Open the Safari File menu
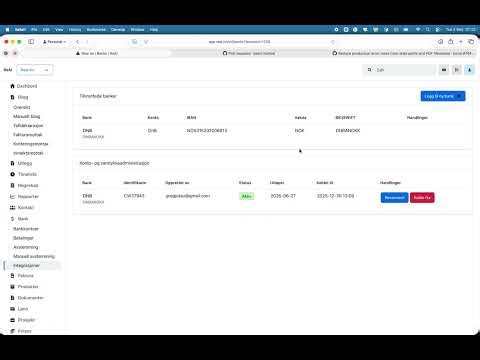The image size is (480, 360). 34,29
